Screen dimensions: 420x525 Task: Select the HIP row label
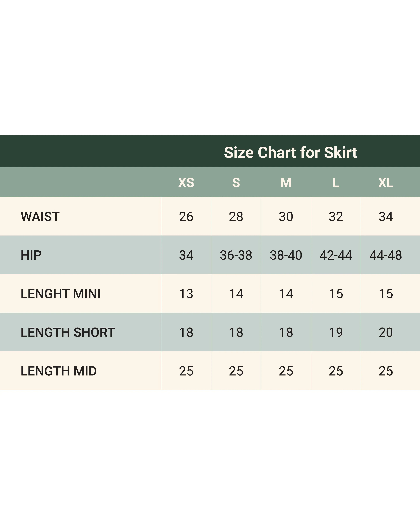[x=31, y=255]
